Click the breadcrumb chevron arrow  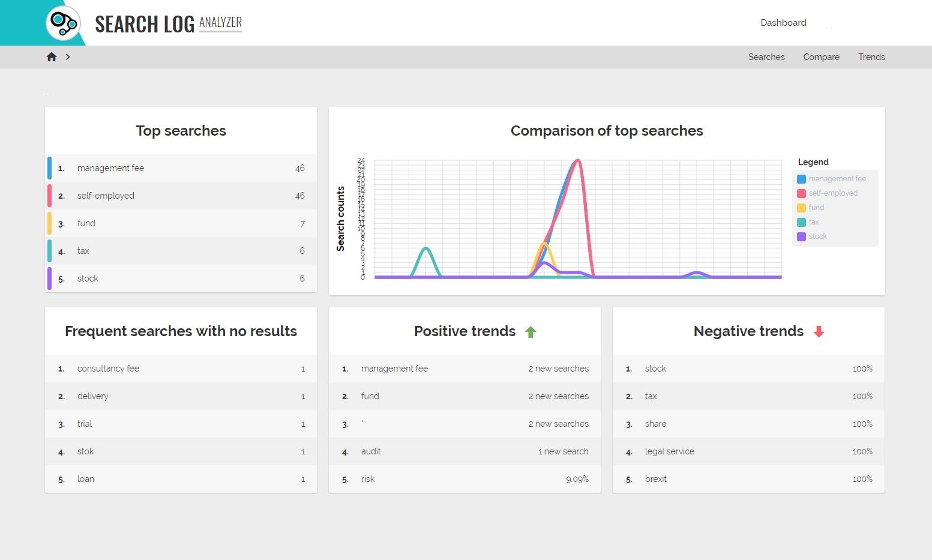pyautogui.click(x=68, y=57)
